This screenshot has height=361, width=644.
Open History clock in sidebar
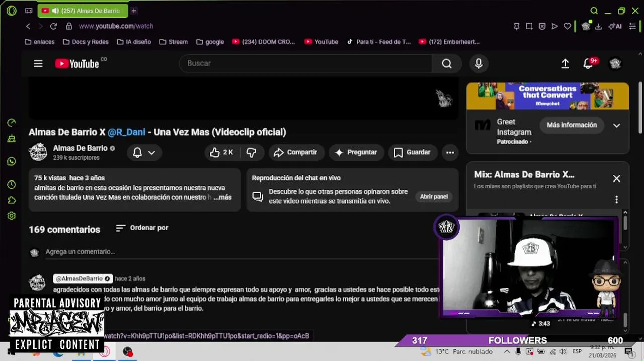[x=12, y=185]
